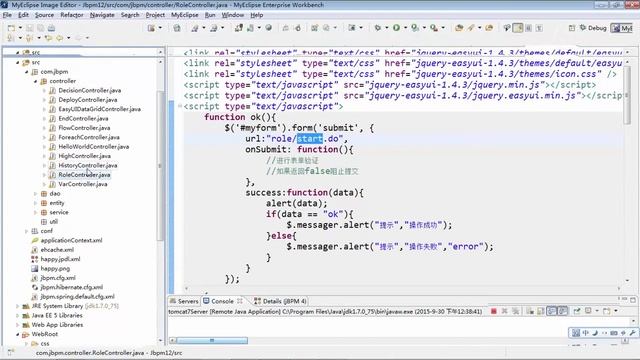Click the External Tools run icon
The image size is (640, 360).
[x=433, y=28]
